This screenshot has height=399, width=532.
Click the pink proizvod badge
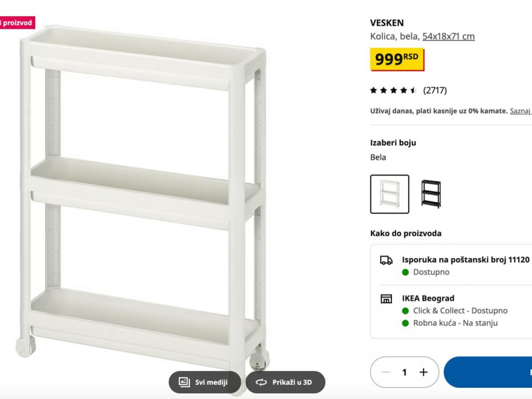click(x=17, y=23)
